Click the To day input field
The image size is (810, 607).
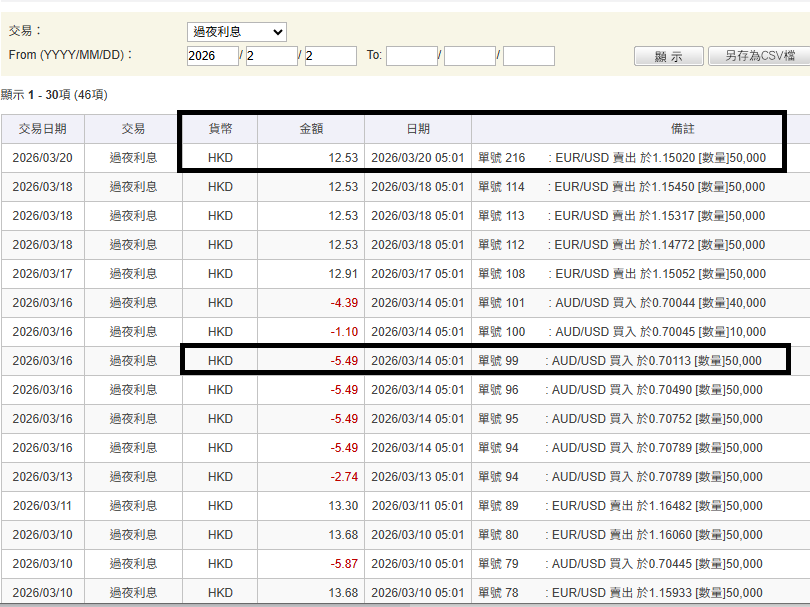tap(529, 56)
